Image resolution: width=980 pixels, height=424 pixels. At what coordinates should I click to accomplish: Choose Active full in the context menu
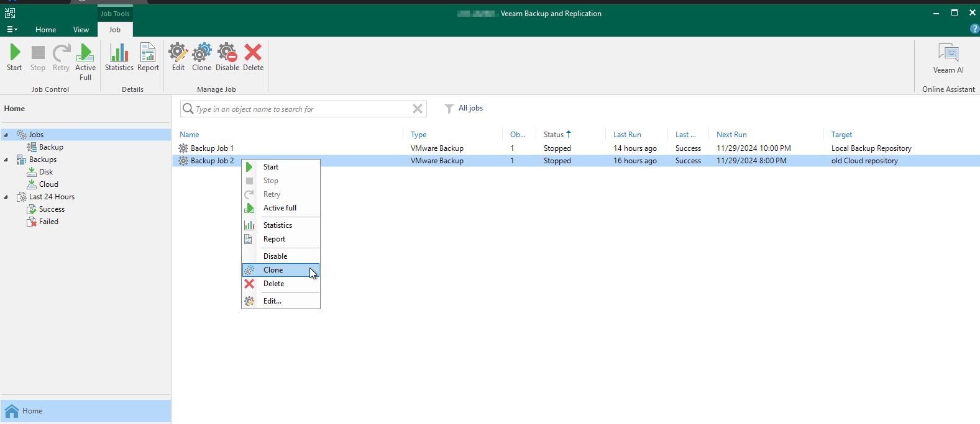(281, 208)
